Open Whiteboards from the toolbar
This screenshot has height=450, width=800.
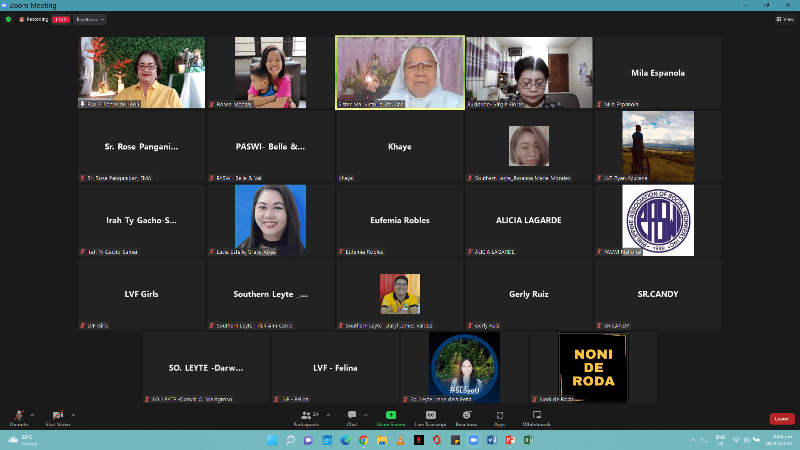[536, 416]
